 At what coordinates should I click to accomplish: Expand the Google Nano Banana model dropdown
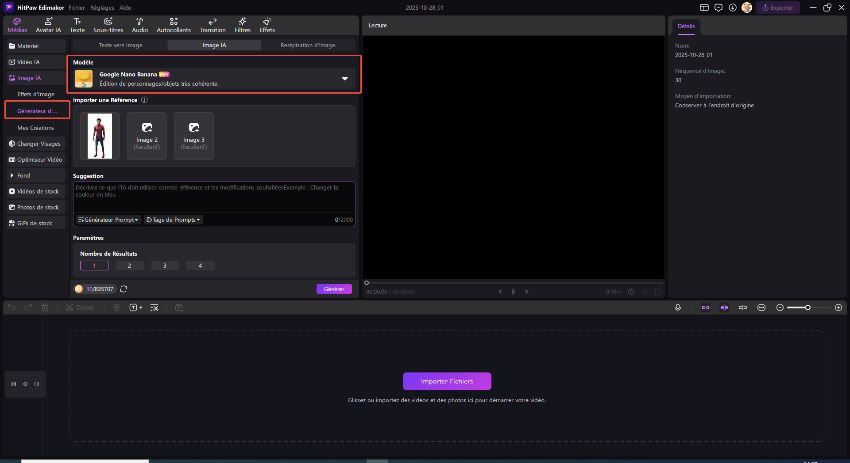click(344, 78)
